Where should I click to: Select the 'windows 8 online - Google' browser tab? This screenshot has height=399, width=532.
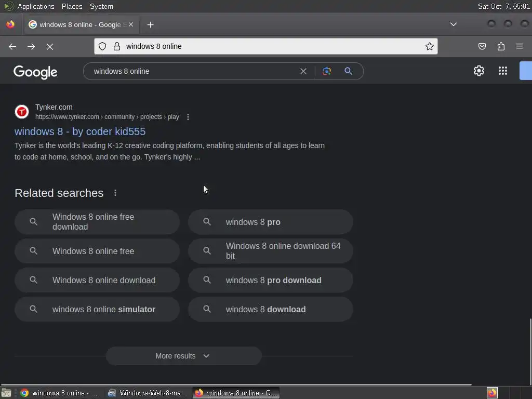pyautogui.click(x=82, y=24)
